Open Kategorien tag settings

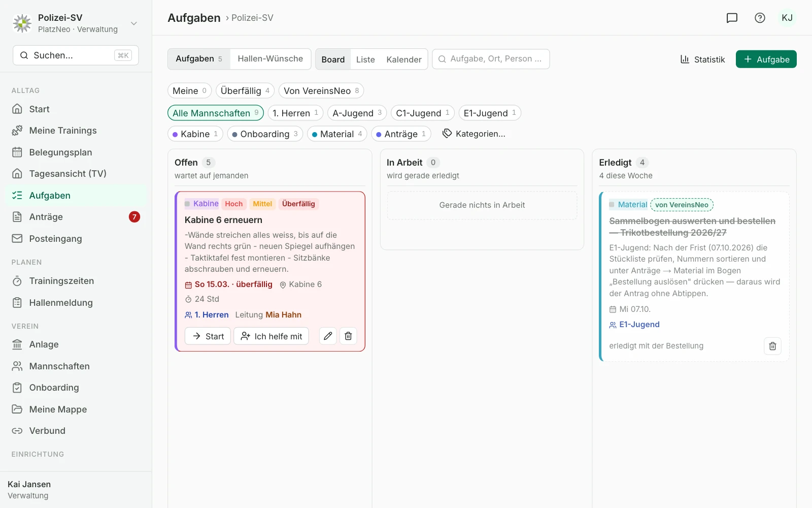point(474,134)
